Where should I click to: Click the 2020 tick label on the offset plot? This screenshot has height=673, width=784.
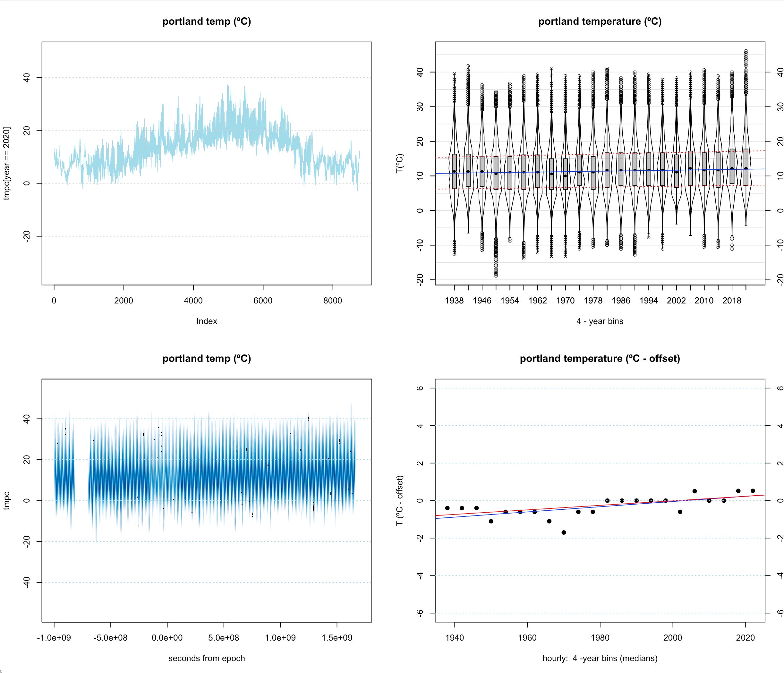click(x=746, y=638)
